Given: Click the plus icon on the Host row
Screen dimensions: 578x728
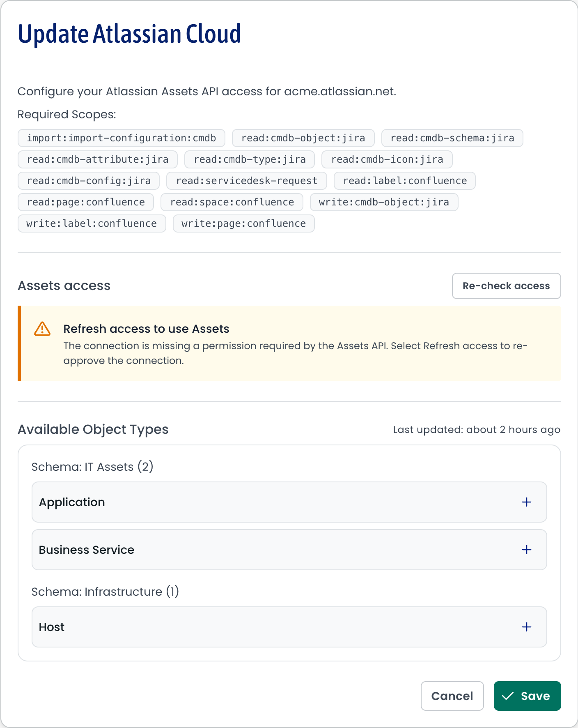Looking at the screenshot, I should pos(527,627).
